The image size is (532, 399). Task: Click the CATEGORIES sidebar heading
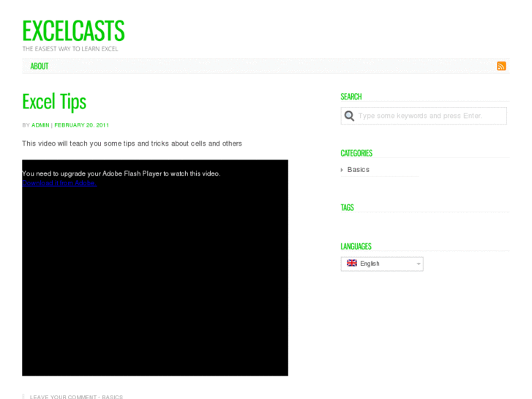click(x=356, y=153)
